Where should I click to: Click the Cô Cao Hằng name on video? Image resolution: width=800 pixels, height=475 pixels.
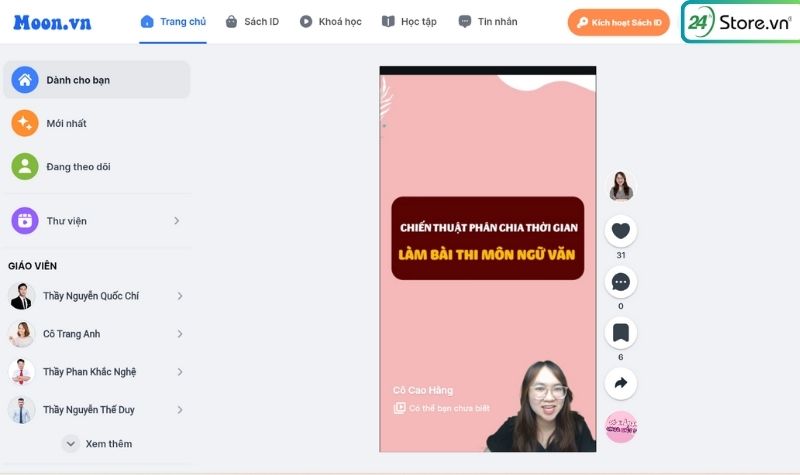(423, 390)
